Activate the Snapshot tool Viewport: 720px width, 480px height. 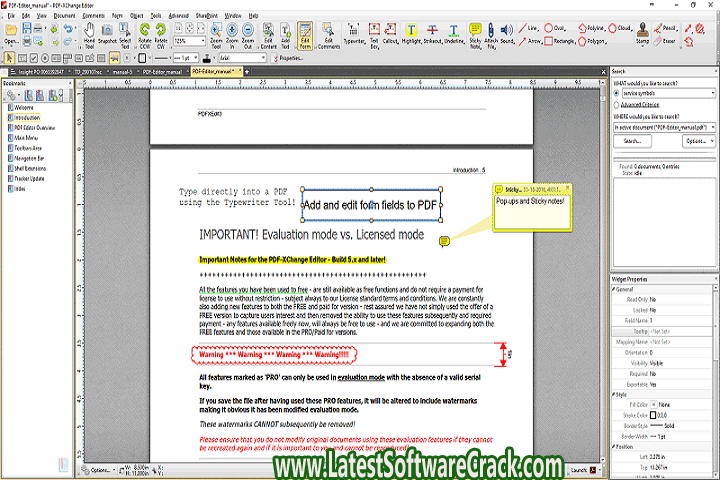coord(108,38)
